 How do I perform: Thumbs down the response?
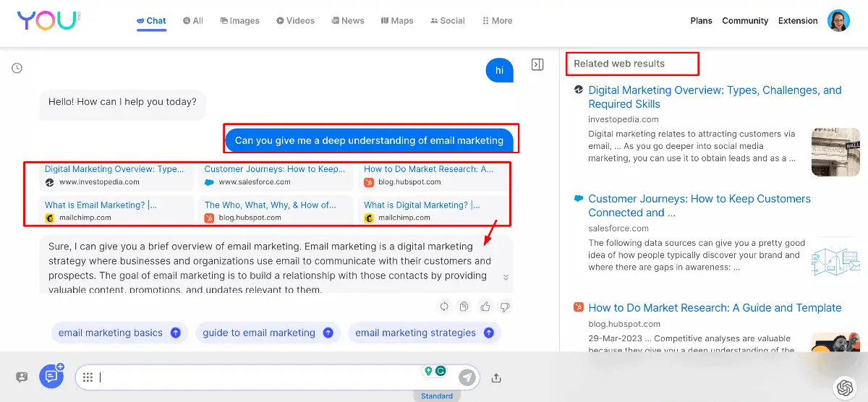click(505, 307)
